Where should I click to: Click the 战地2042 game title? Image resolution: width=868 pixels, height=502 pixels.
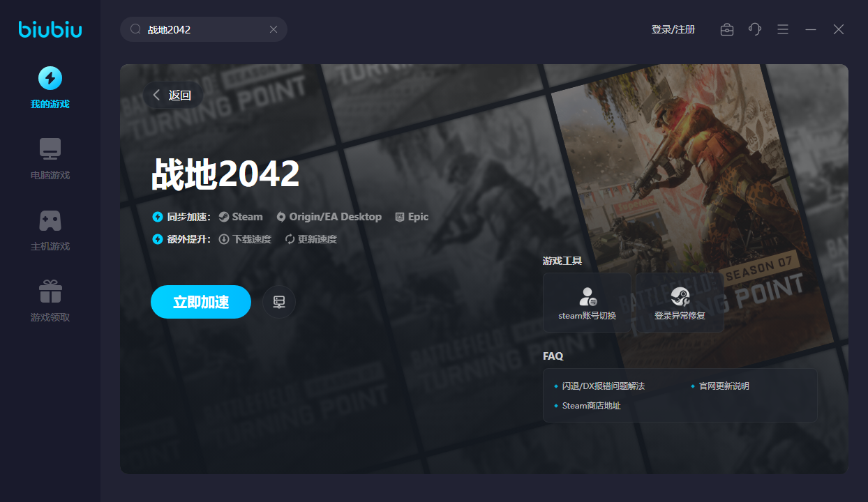[x=225, y=174]
